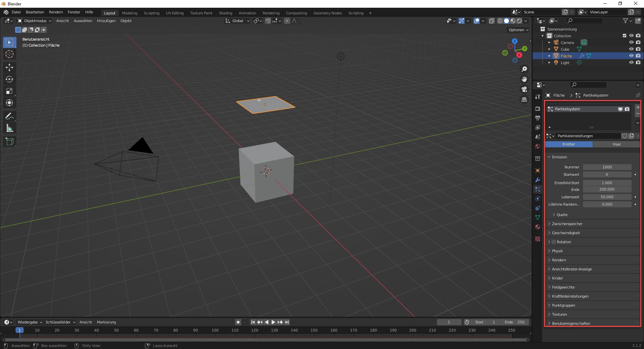This screenshot has height=349, width=644.
Task: Toggle auto keying record button in timeline
Action: pos(238,322)
